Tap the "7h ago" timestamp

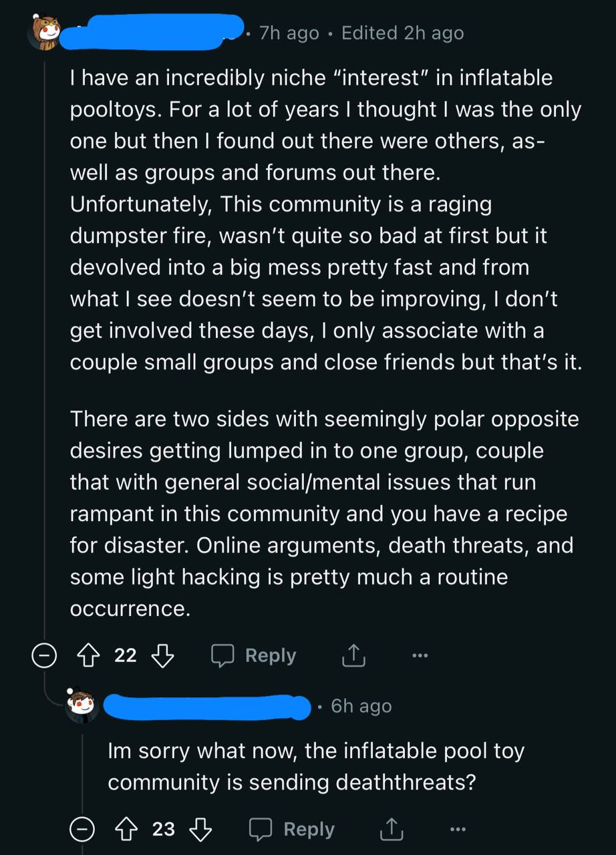(289, 33)
